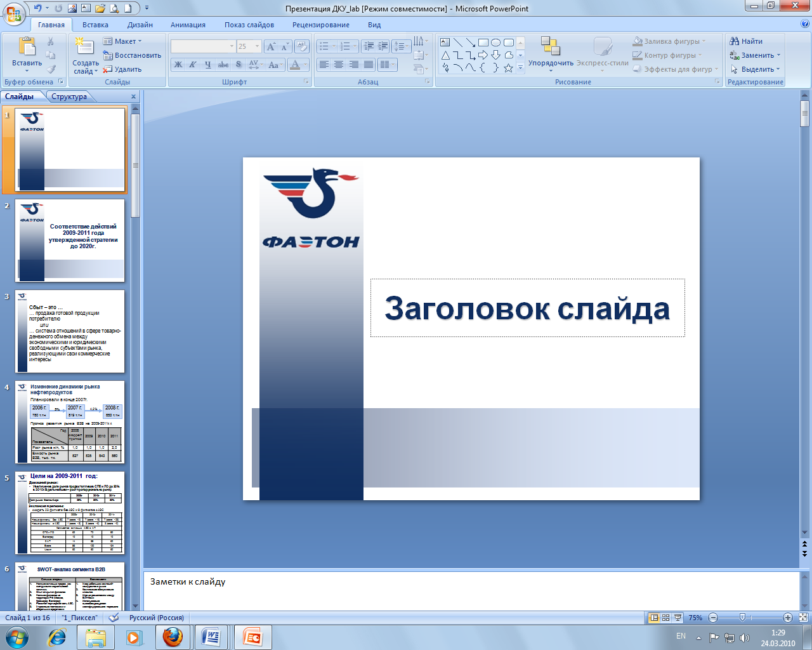Center text in paragraph group
The width and height of the screenshot is (812, 650).
coord(339,65)
